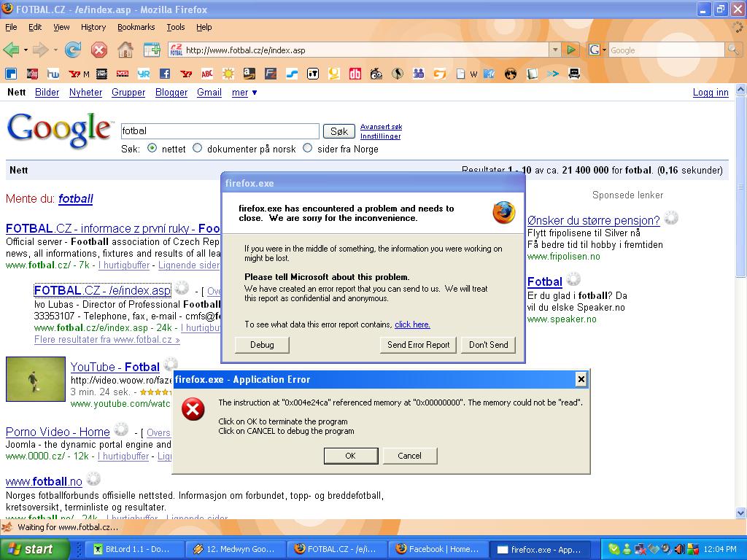This screenshot has width=747, height=560.
Task: Stop loading with the red X button
Action: [99, 50]
